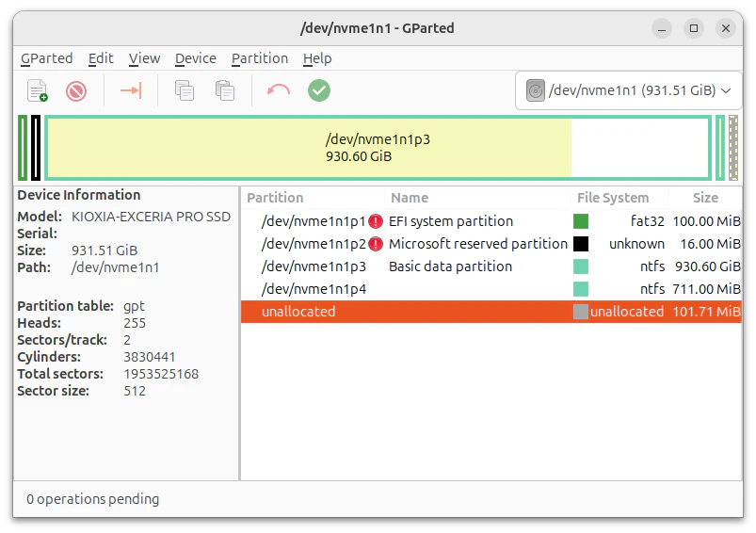Click the Undo last operation icon

click(x=279, y=90)
